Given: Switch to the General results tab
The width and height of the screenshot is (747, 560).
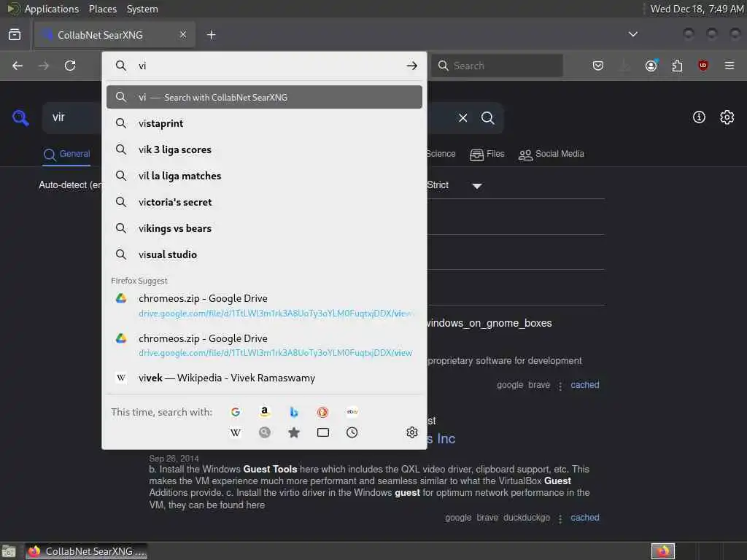Looking at the screenshot, I should (x=66, y=155).
